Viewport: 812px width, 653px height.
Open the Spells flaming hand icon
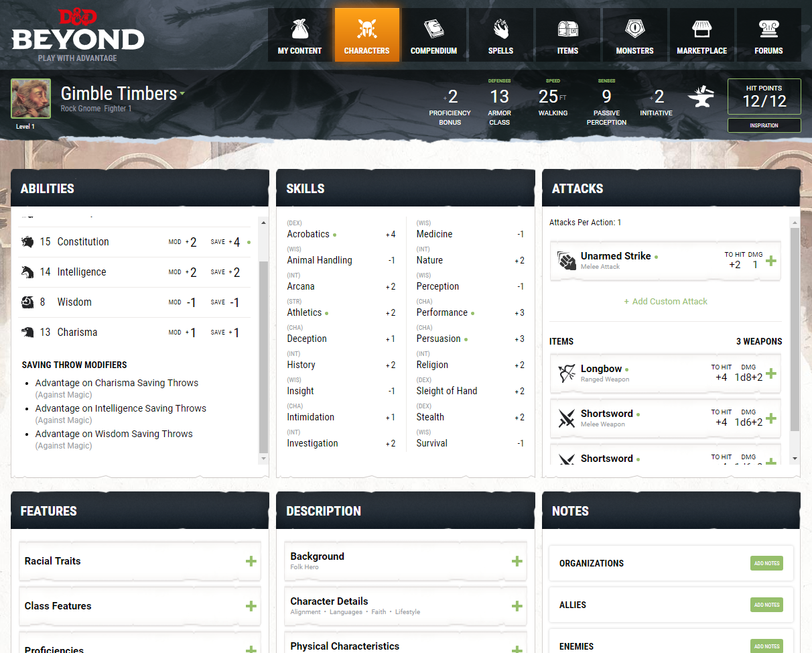point(500,29)
